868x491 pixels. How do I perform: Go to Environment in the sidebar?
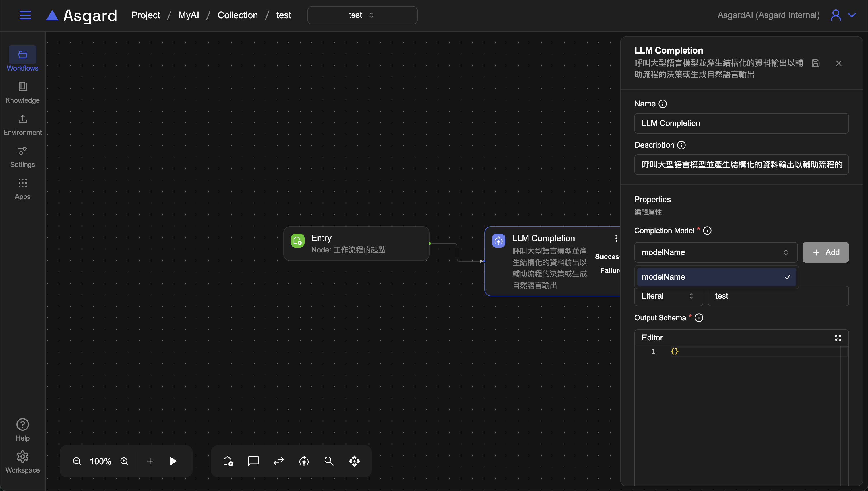tap(23, 124)
